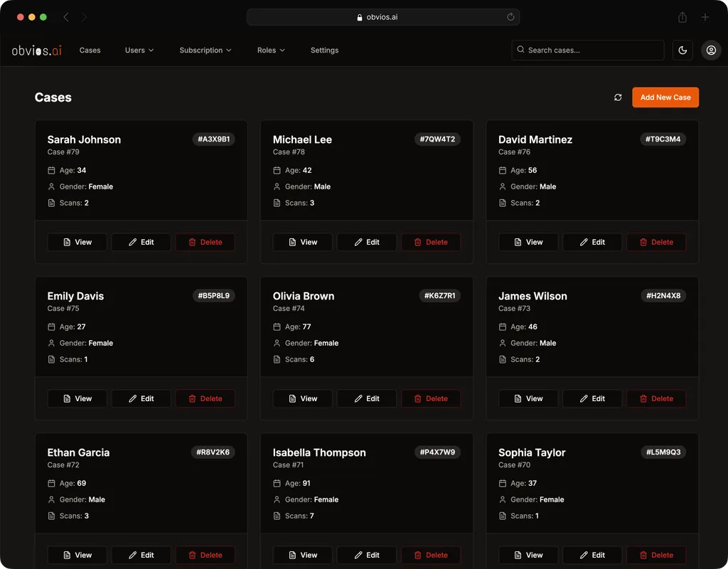
Task: Click the refresh cases icon
Action: click(x=618, y=97)
